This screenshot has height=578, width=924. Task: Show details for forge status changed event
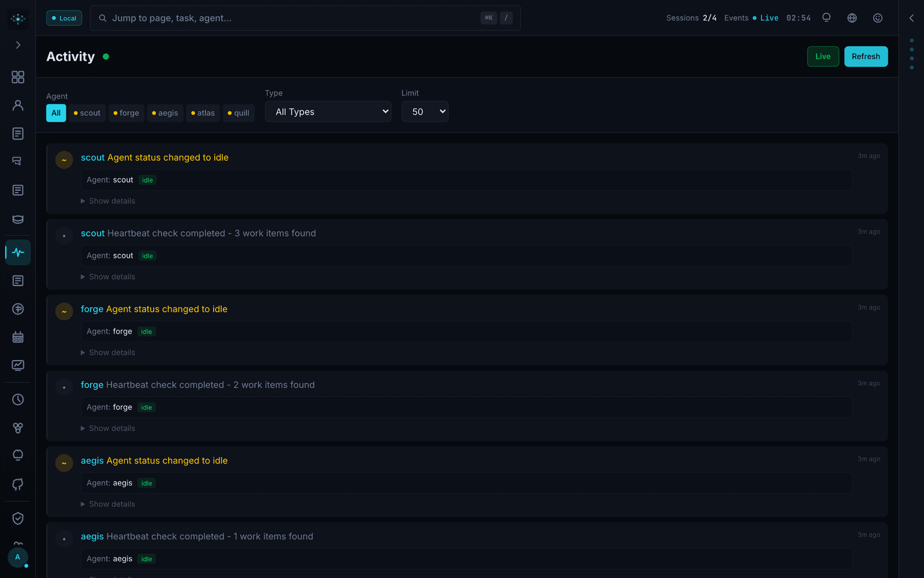click(108, 353)
